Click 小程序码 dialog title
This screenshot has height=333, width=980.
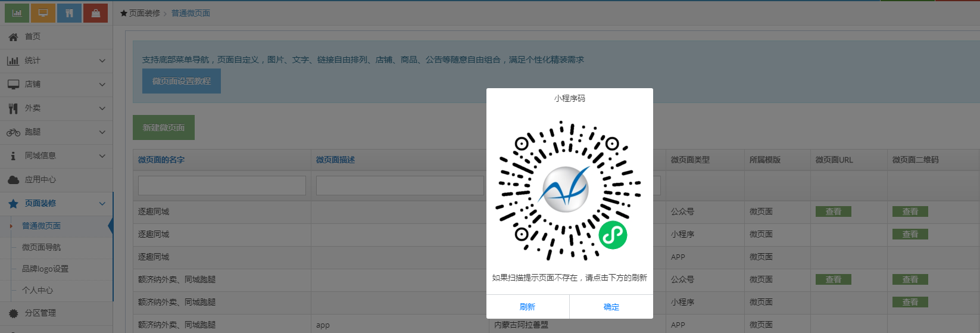(570, 98)
